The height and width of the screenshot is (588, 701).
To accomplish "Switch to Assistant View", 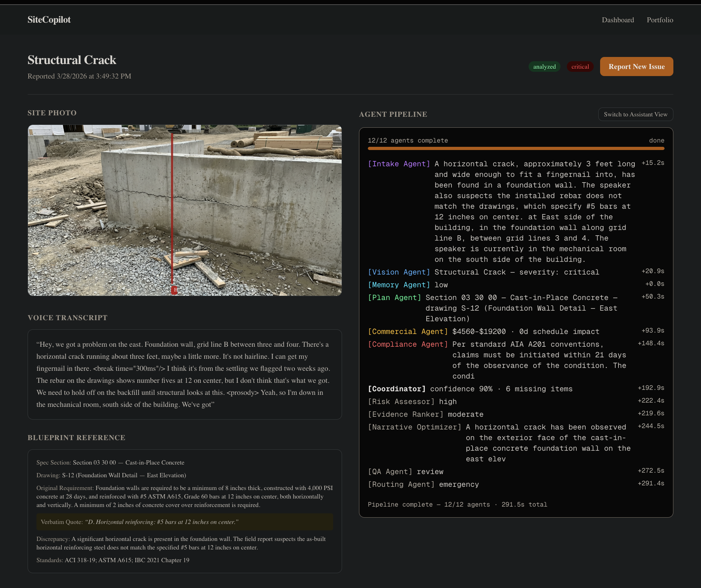I will click(x=635, y=114).
